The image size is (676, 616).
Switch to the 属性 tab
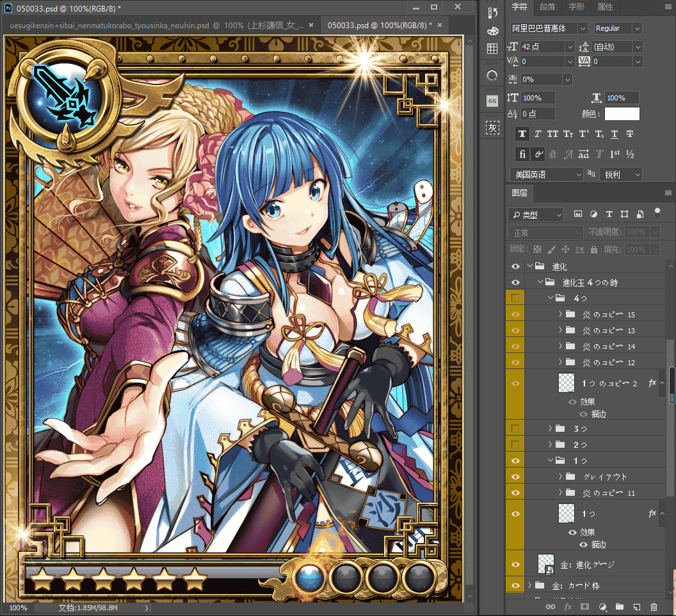pos(605,7)
